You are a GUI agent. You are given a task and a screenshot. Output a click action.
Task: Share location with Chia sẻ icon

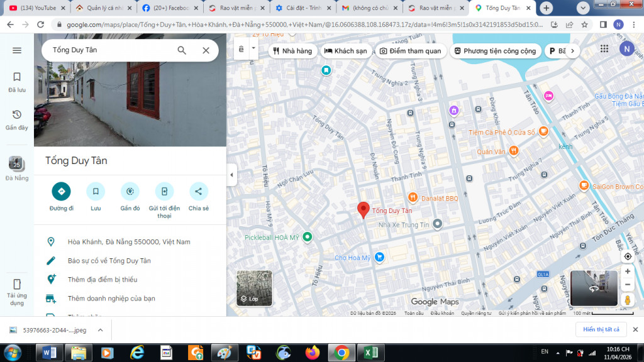(198, 191)
